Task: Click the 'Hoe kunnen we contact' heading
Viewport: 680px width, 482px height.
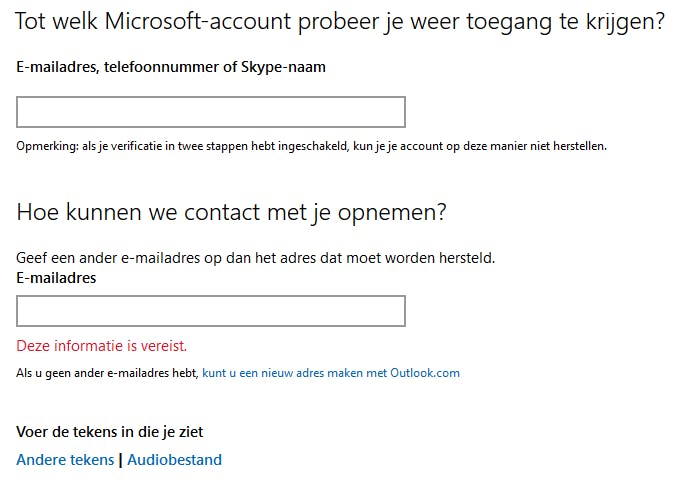Action: (x=231, y=212)
